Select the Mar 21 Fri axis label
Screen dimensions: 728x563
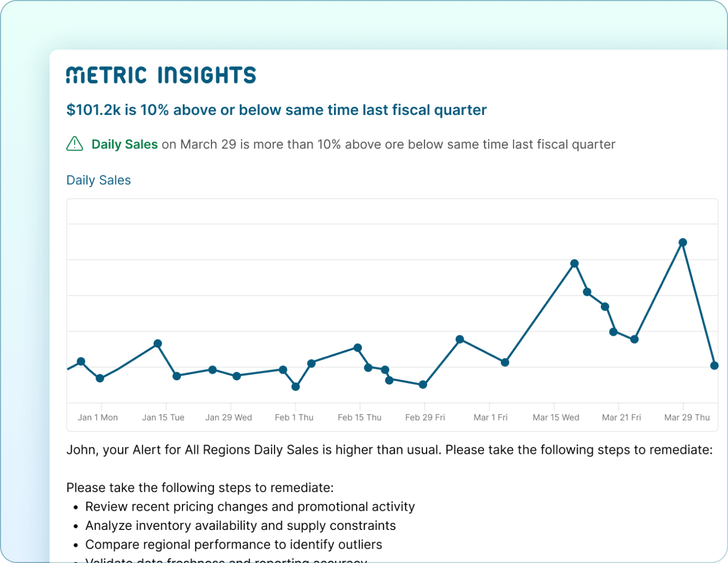pos(621,418)
